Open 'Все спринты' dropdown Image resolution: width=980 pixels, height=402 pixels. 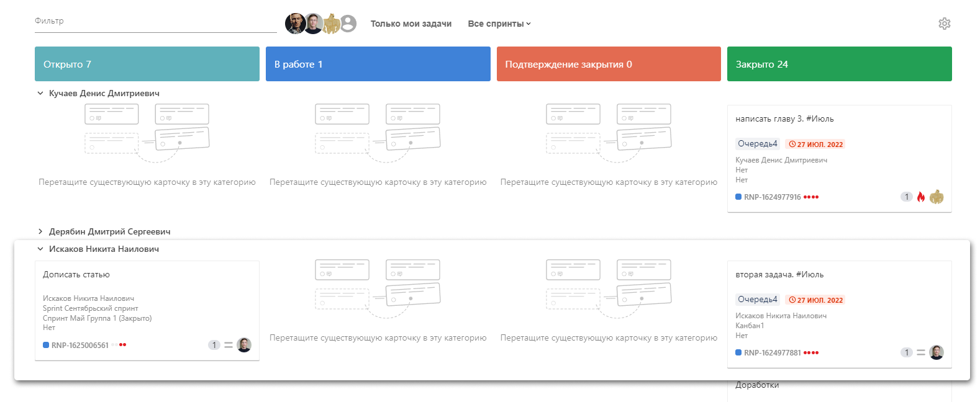point(499,24)
